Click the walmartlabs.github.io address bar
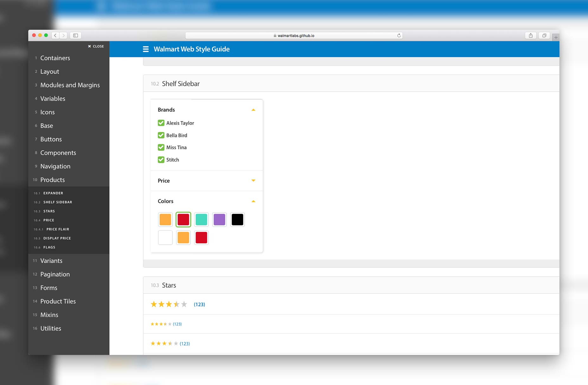 (294, 35)
